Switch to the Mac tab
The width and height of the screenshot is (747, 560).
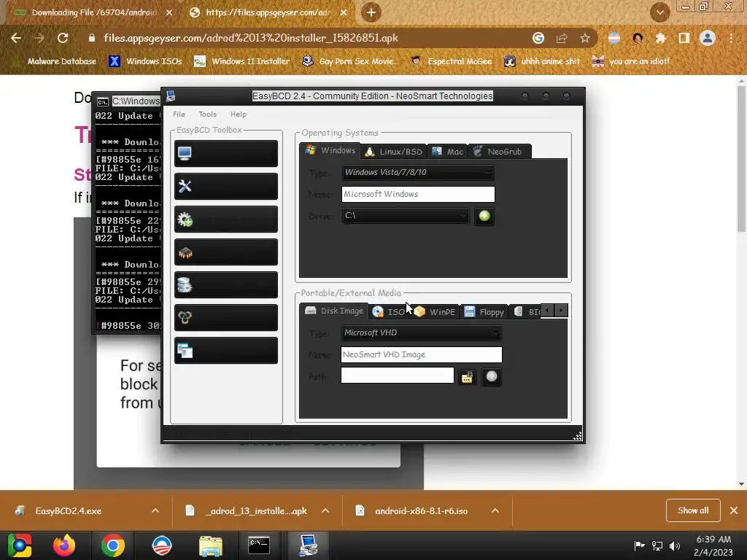coord(447,152)
